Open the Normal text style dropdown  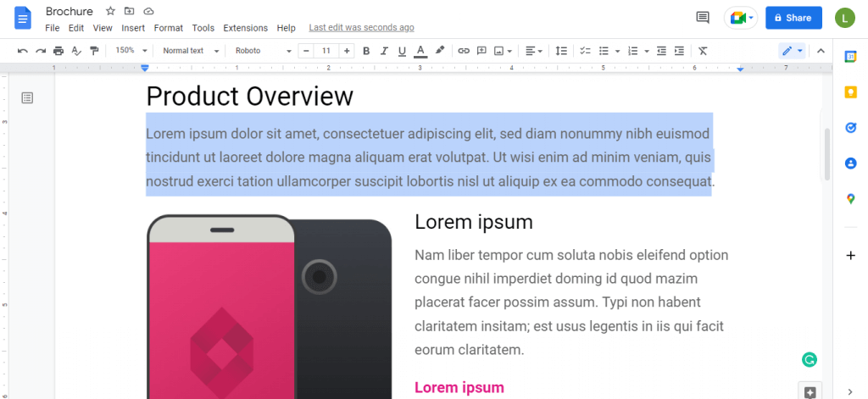[x=190, y=51]
